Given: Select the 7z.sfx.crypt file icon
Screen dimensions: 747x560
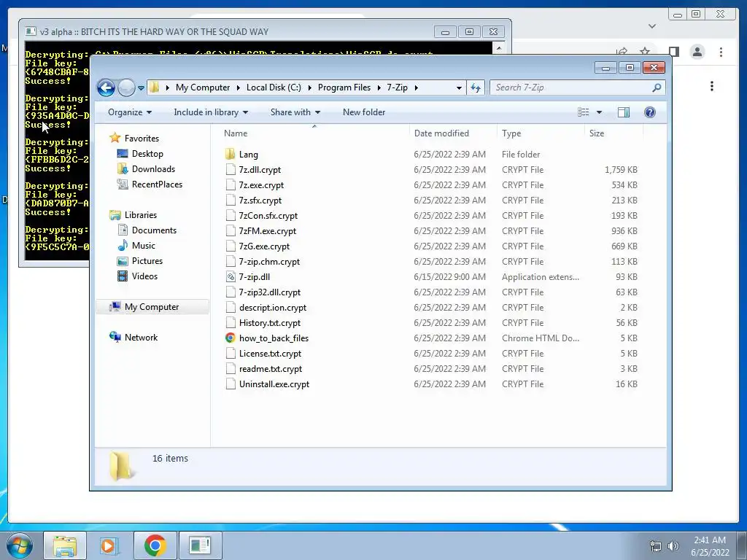Looking at the screenshot, I should click(231, 200).
